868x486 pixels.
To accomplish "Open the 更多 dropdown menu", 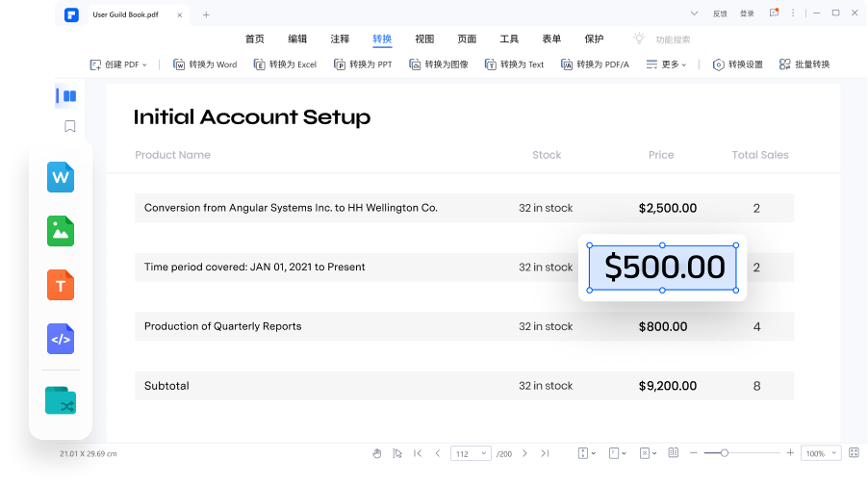I will coord(666,64).
